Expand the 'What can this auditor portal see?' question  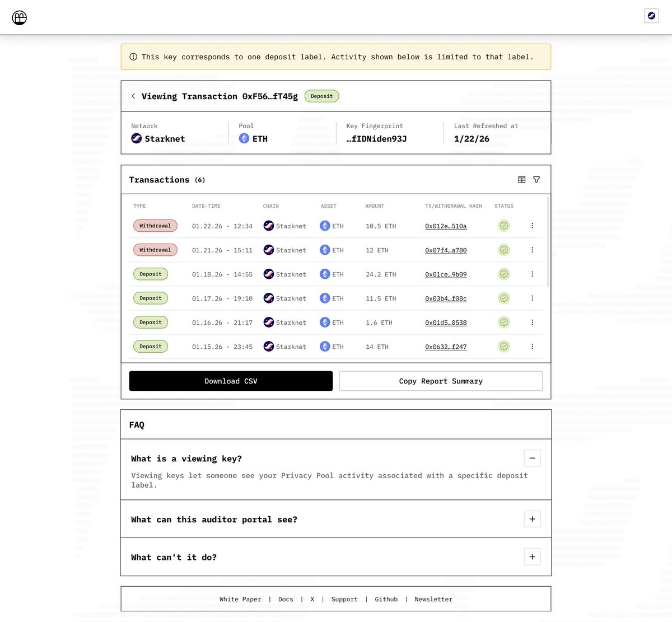coord(532,518)
